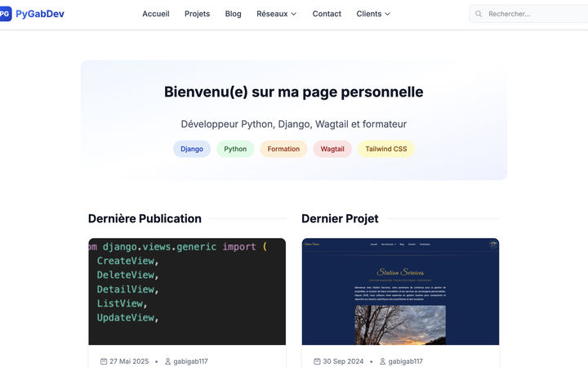The image size is (588, 368).
Task: Click the Développeur Python, Django subtitle
Action: click(x=294, y=124)
